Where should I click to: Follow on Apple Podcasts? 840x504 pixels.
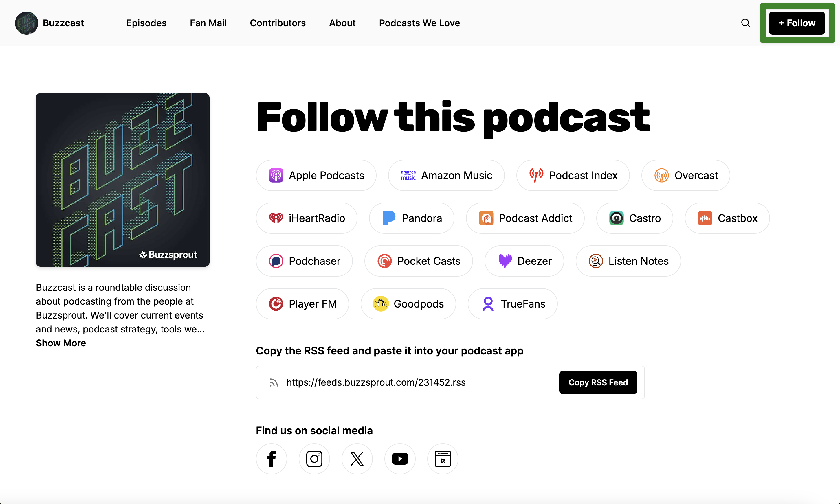pos(316,175)
